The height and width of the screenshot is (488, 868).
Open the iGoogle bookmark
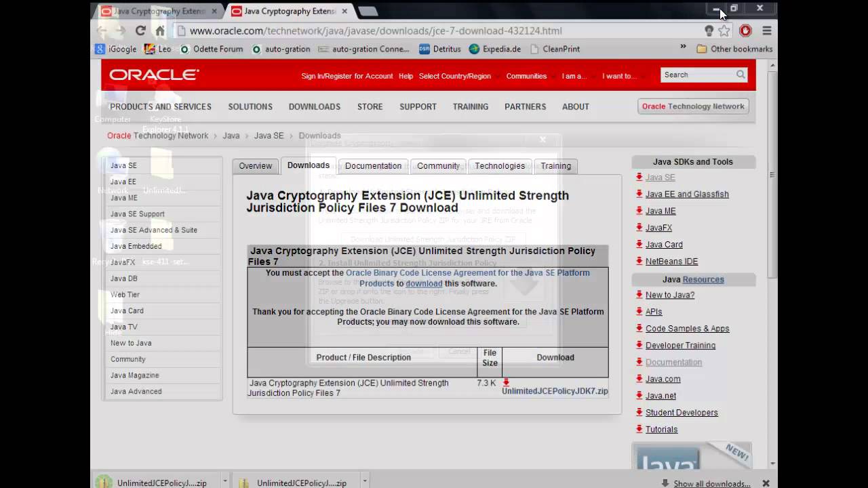pos(116,49)
